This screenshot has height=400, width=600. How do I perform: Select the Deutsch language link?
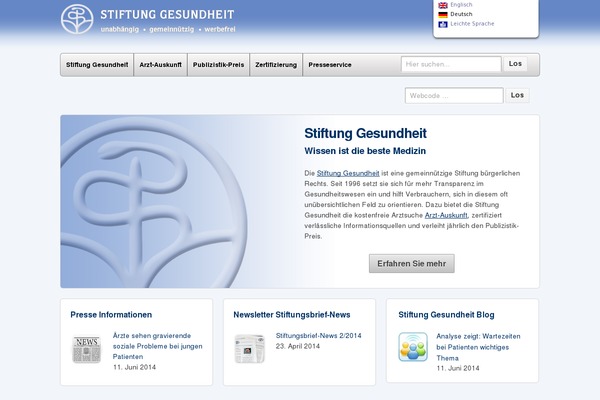(x=461, y=14)
